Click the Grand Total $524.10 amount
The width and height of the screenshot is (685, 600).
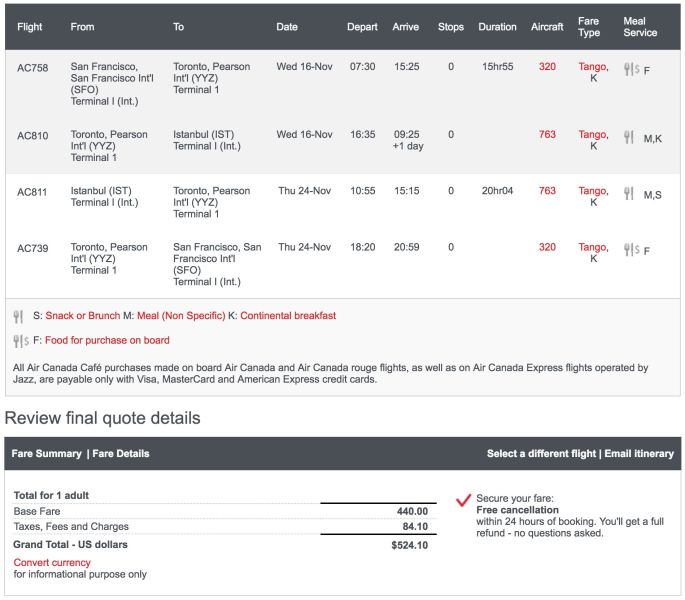click(x=409, y=545)
